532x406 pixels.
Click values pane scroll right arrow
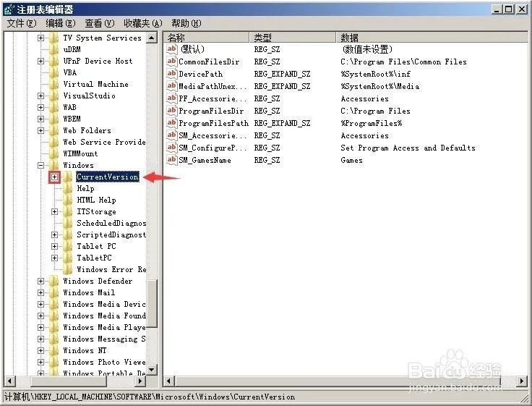pos(523,381)
